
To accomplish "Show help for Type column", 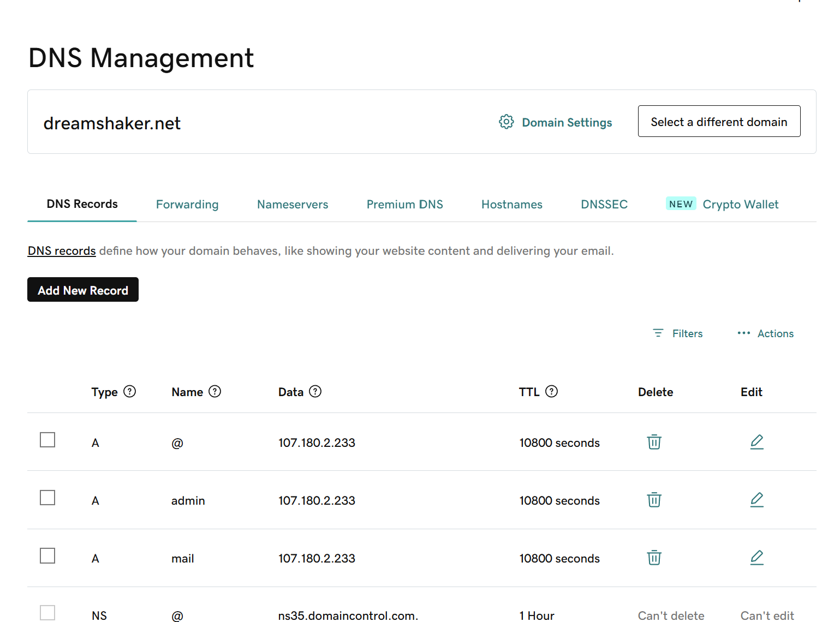I will (x=129, y=392).
